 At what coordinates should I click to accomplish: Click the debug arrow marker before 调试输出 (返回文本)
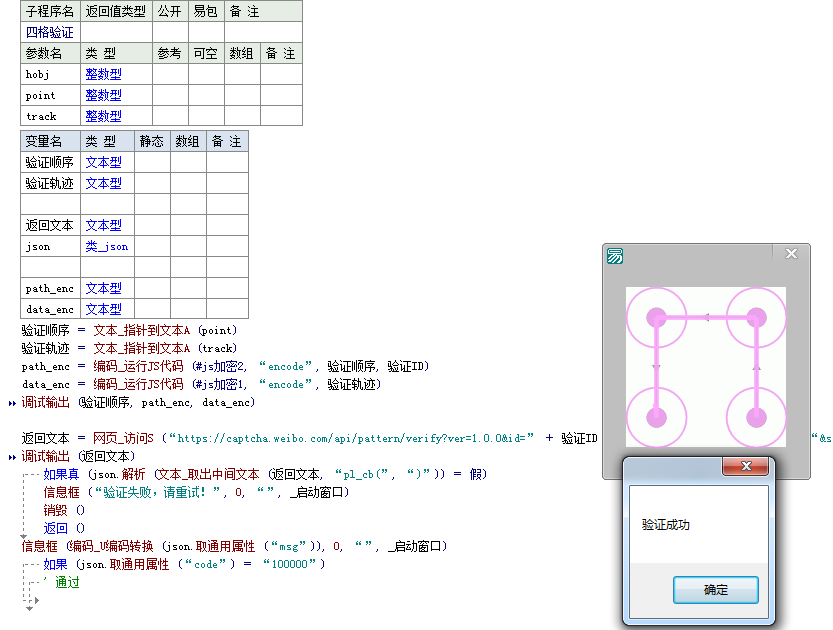(12, 457)
